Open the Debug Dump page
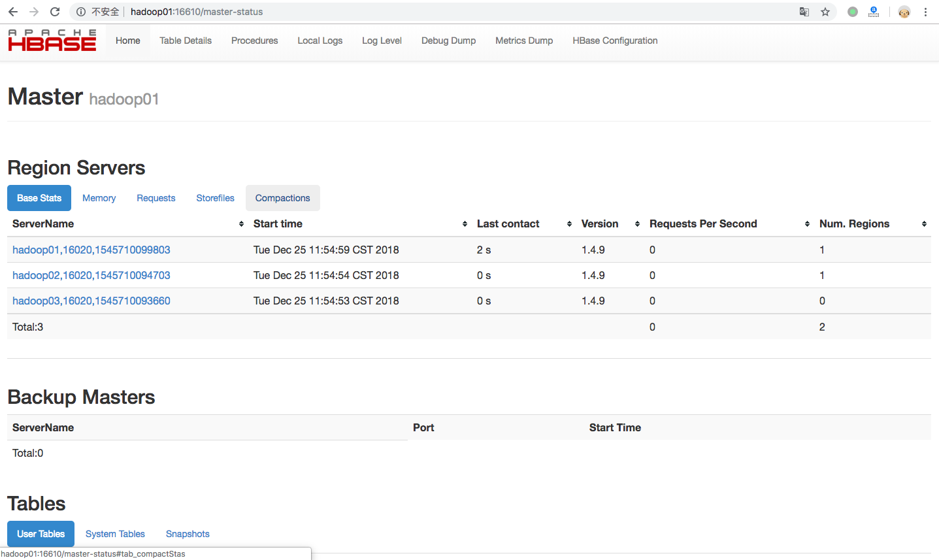This screenshot has width=939, height=560. (x=449, y=41)
